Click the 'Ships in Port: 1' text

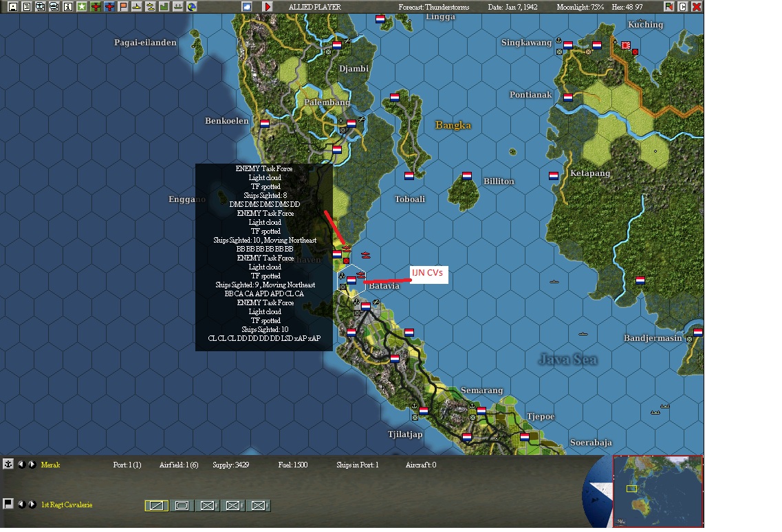pyautogui.click(x=358, y=465)
